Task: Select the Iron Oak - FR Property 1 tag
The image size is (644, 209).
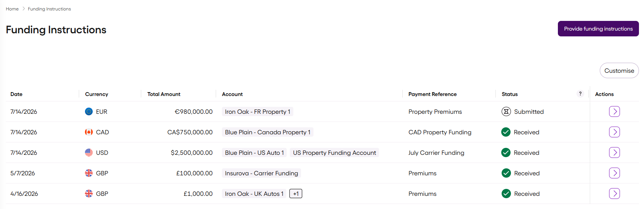Action: pyautogui.click(x=258, y=111)
